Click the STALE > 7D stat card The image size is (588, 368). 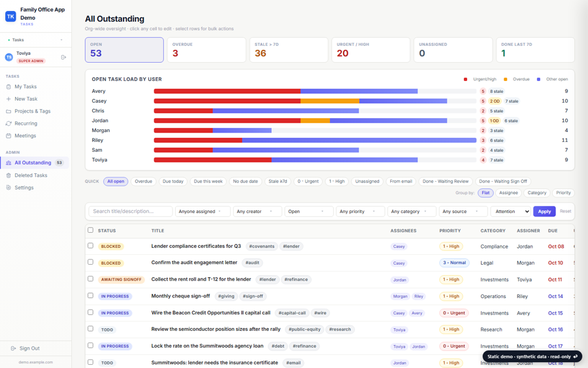[289, 50]
